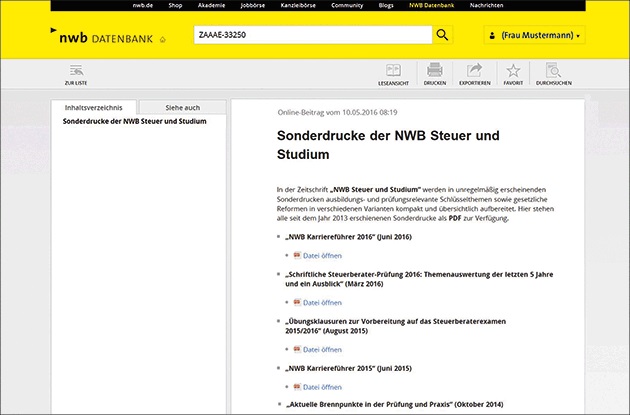Open file for NWB Karriereführer 2015
The image size is (630, 415).
321,385
